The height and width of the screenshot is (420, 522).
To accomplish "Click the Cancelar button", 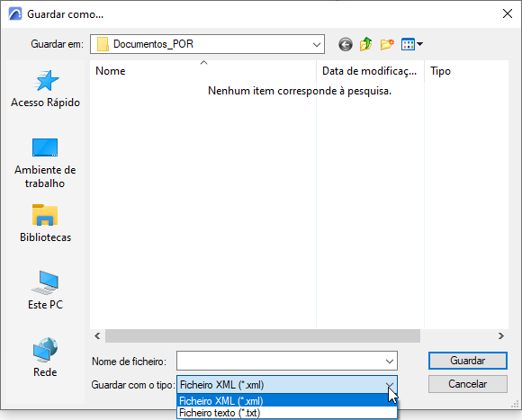I will [x=468, y=384].
